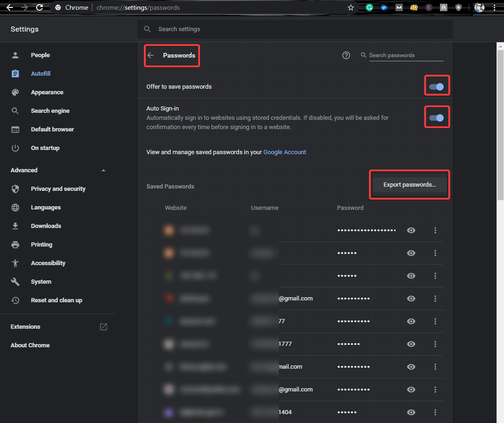Reveal the password for the gmail.com account
The height and width of the screenshot is (423, 504).
pos(411,299)
